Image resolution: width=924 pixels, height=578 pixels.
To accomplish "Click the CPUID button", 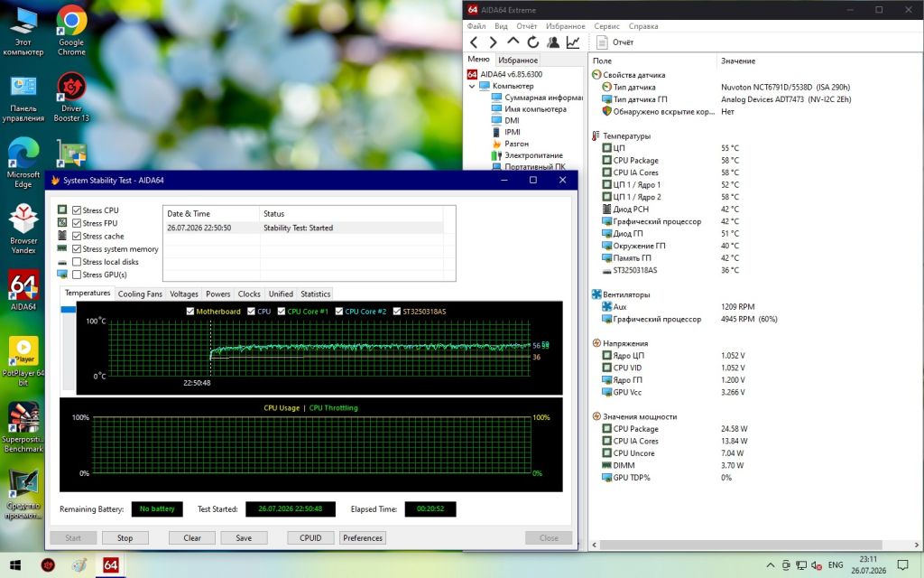I will (x=310, y=538).
